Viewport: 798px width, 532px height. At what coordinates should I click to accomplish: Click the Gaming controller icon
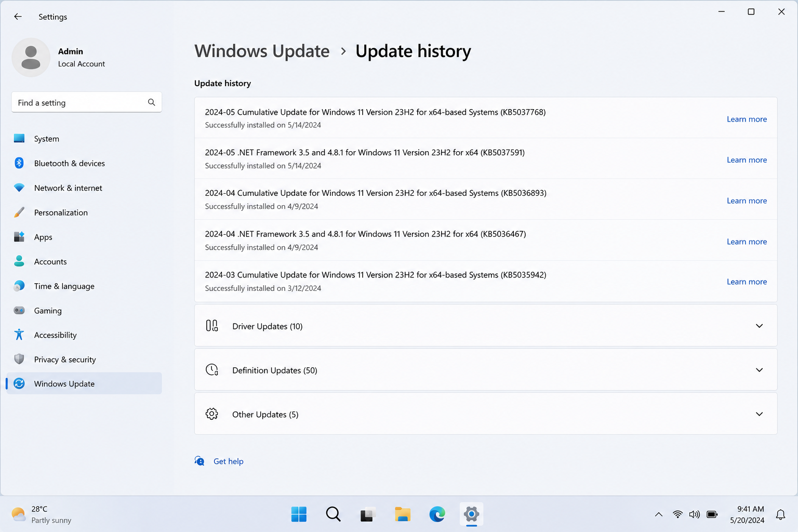(19, 310)
